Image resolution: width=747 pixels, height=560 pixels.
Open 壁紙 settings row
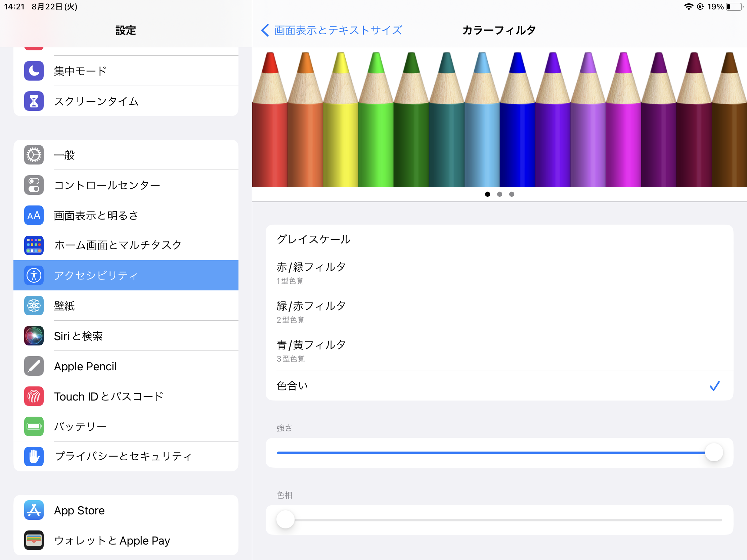pyautogui.click(x=126, y=306)
